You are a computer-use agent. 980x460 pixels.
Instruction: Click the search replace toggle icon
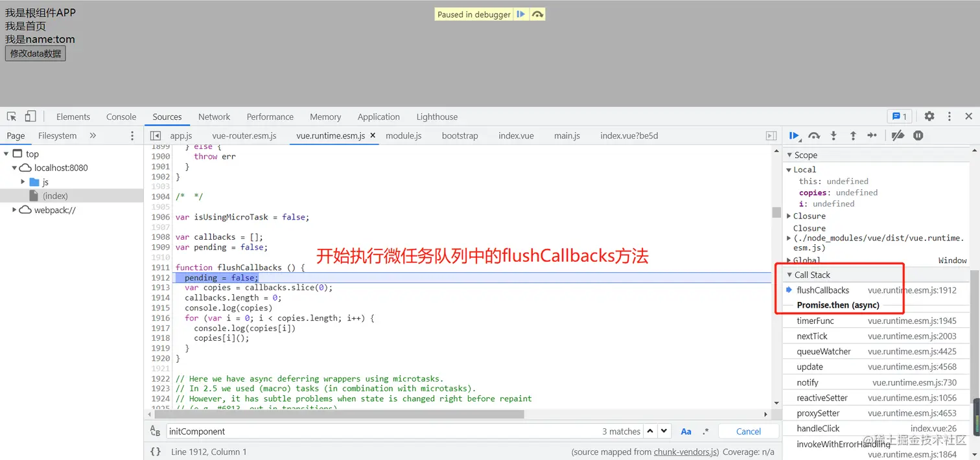(x=155, y=431)
